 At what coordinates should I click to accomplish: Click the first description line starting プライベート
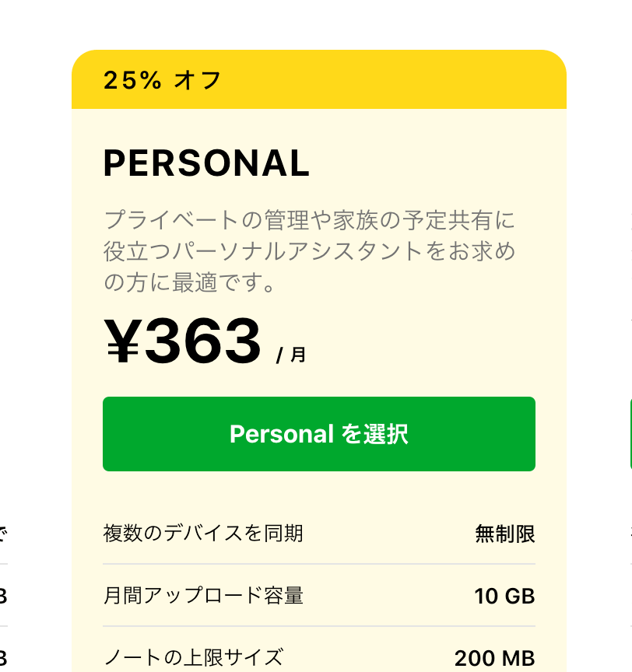coord(310,220)
